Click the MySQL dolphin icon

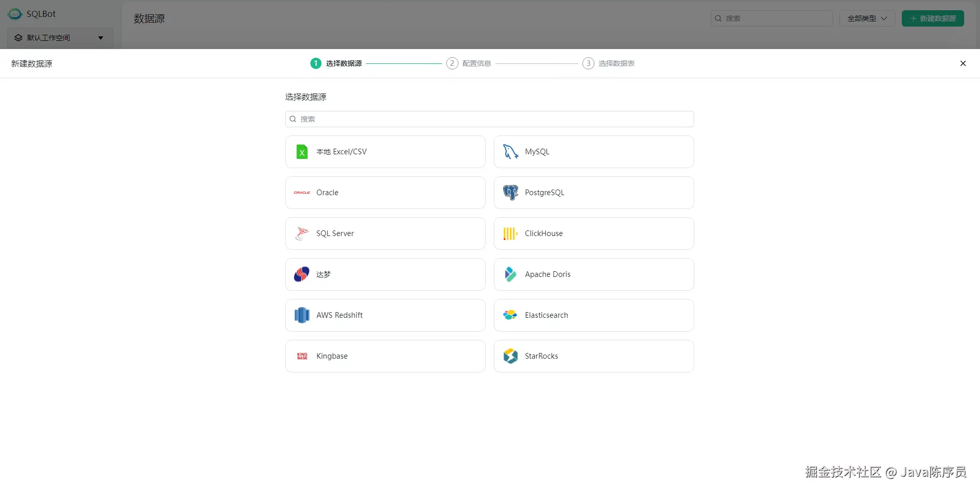pos(511,152)
